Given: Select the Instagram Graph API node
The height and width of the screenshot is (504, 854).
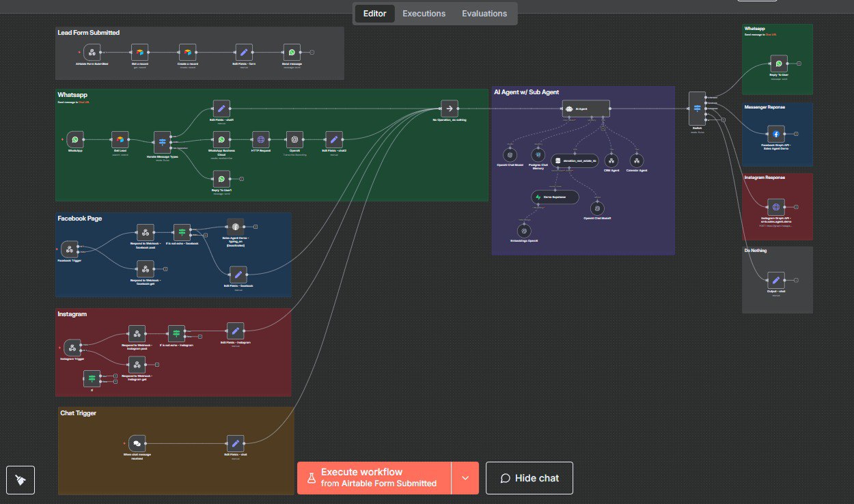Looking at the screenshot, I should 775,208.
